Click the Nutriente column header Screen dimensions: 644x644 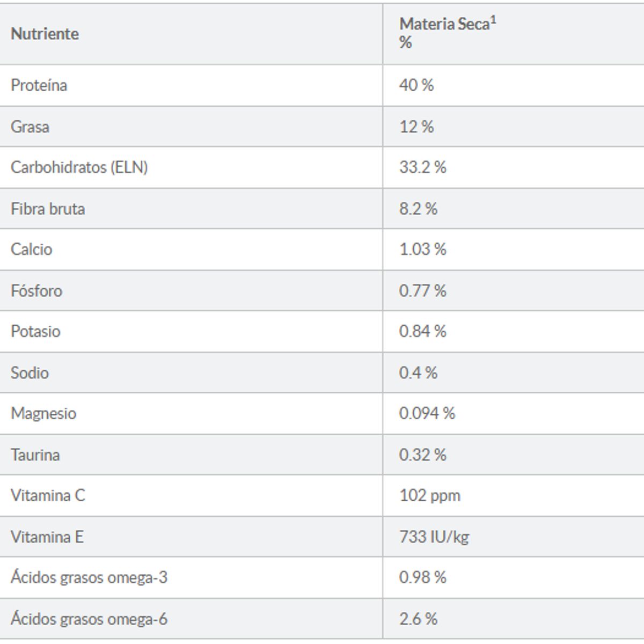(x=45, y=34)
